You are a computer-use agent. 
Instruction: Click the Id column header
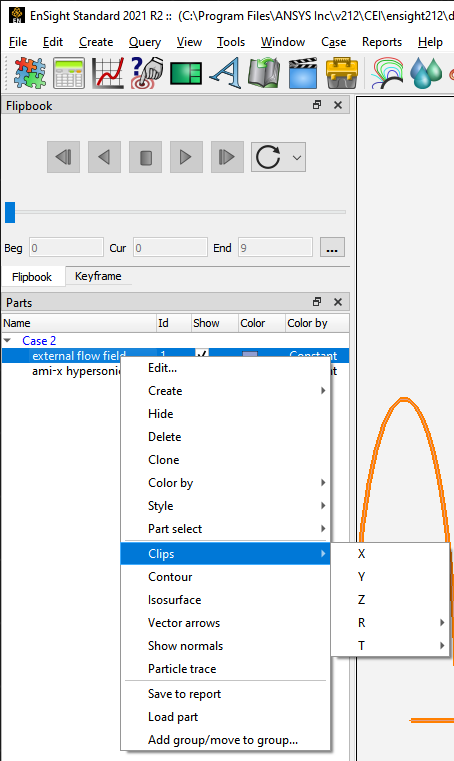tap(173, 323)
